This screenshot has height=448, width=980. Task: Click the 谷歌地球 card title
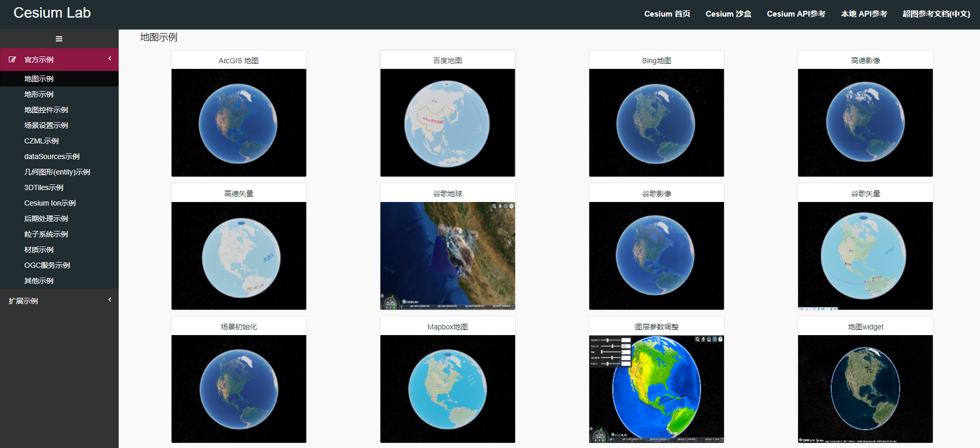pyautogui.click(x=448, y=194)
